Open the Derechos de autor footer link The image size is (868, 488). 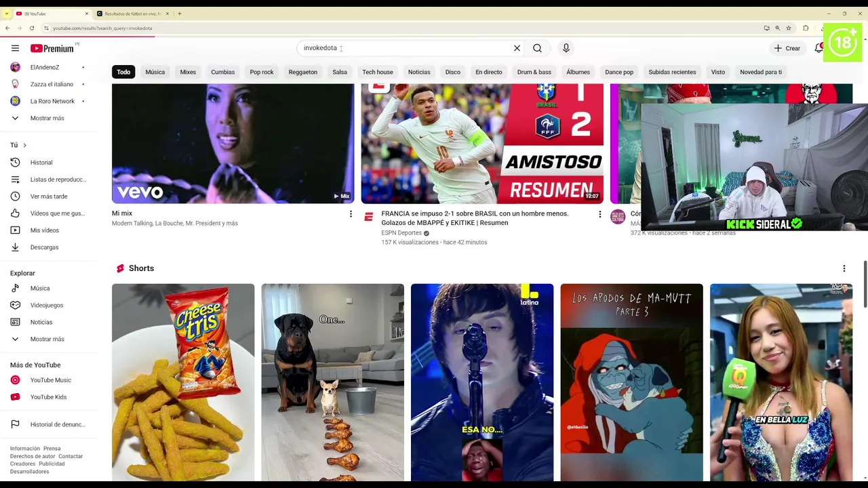coord(33,456)
